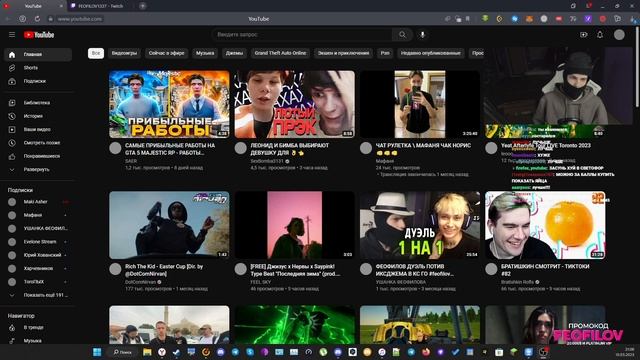Open the Maki Asher subscription channel
This screenshot has width=640, height=360.
tap(38, 202)
